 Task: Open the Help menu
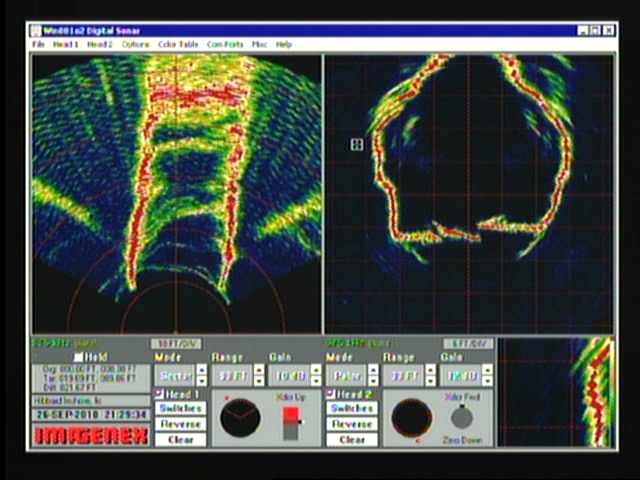click(284, 44)
